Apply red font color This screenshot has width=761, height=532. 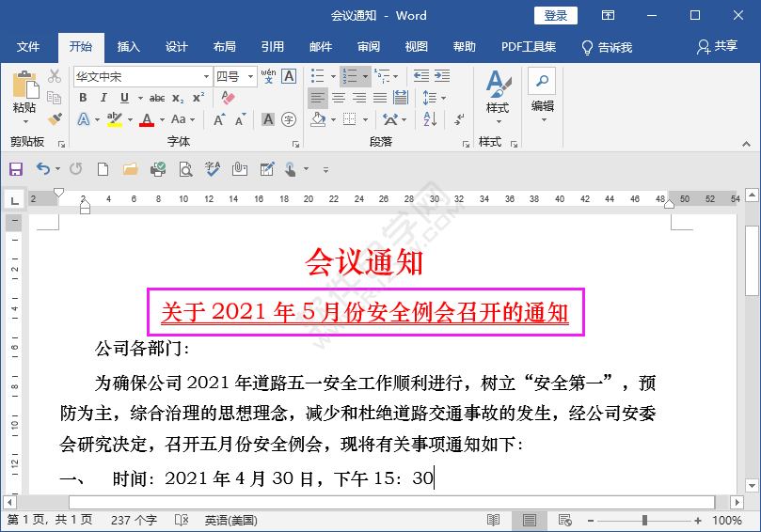[147, 118]
